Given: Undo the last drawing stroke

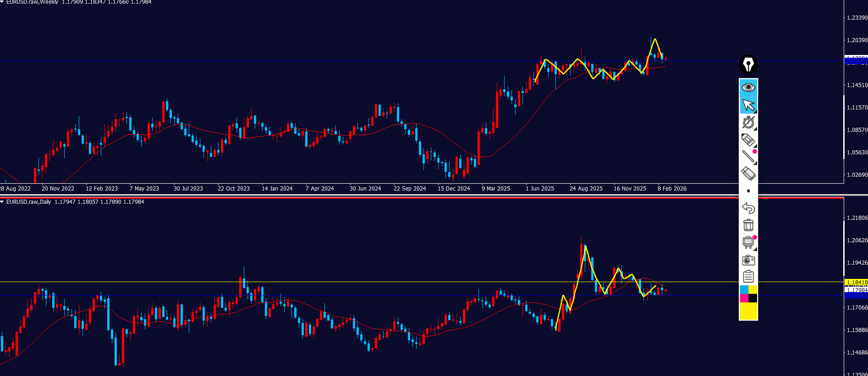Looking at the screenshot, I should (x=748, y=208).
